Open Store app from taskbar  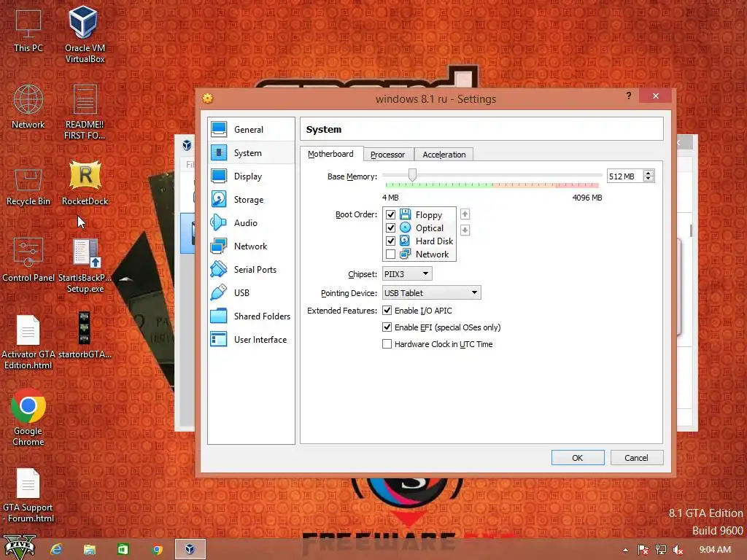tap(123, 550)
